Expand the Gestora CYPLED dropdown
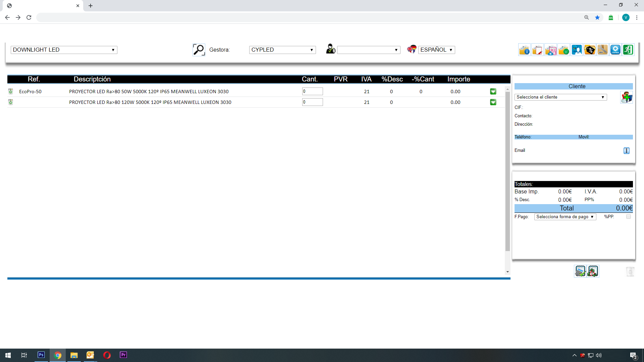The width and height of the screenshot is (644, 362). (282, 50)
